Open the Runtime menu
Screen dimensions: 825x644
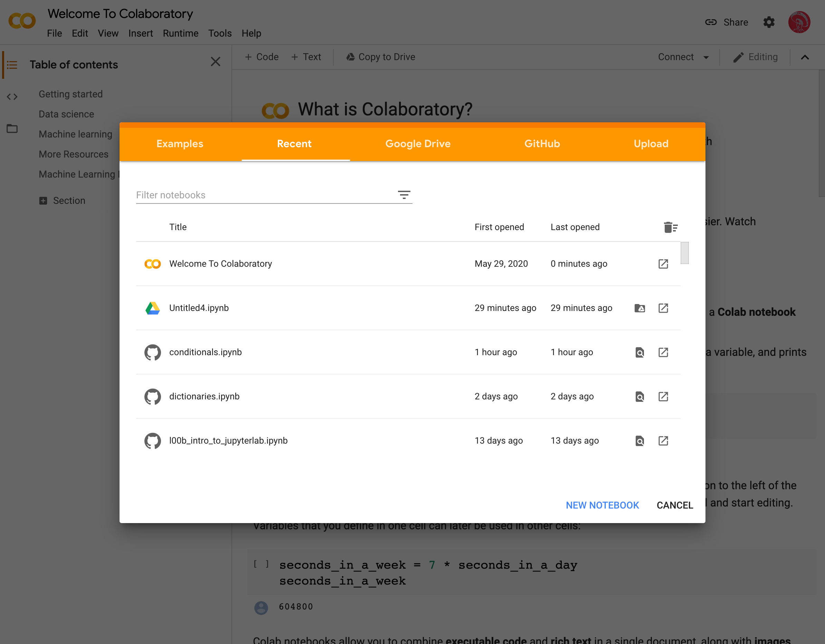180,33
